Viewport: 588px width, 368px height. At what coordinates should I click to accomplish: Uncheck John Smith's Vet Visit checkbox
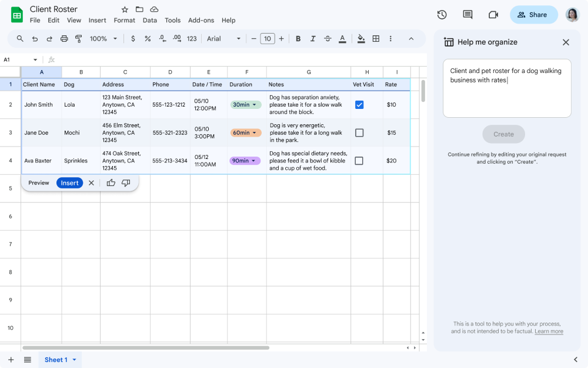359,105
